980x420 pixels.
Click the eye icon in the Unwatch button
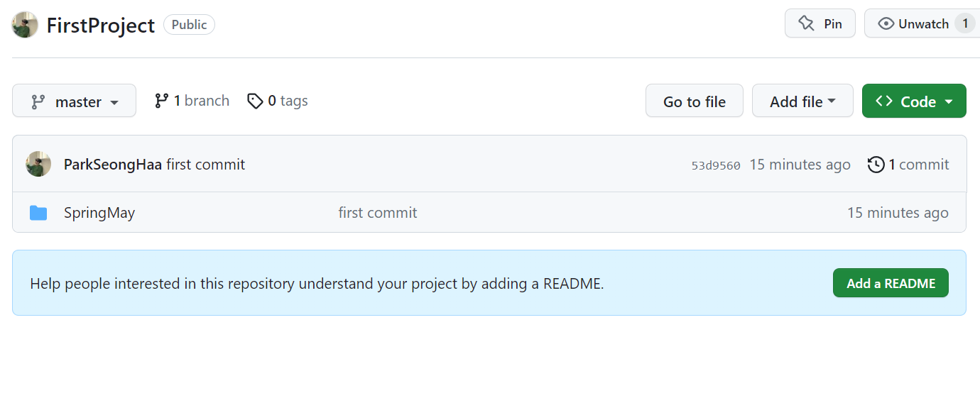[886, 23]
